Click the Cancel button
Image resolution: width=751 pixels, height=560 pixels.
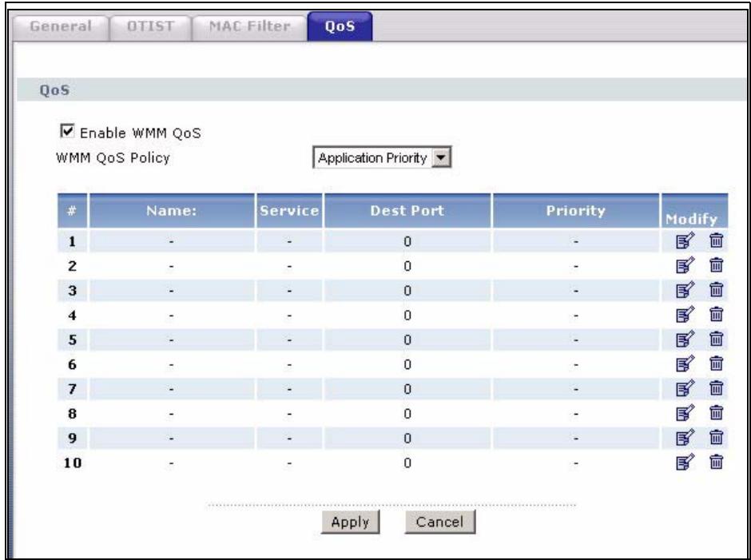click(x=439, y=522)
